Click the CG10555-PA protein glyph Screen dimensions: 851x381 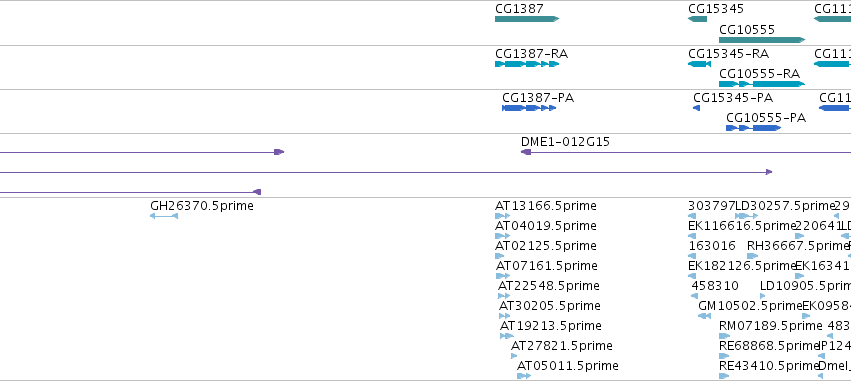(x=753, y=128)
